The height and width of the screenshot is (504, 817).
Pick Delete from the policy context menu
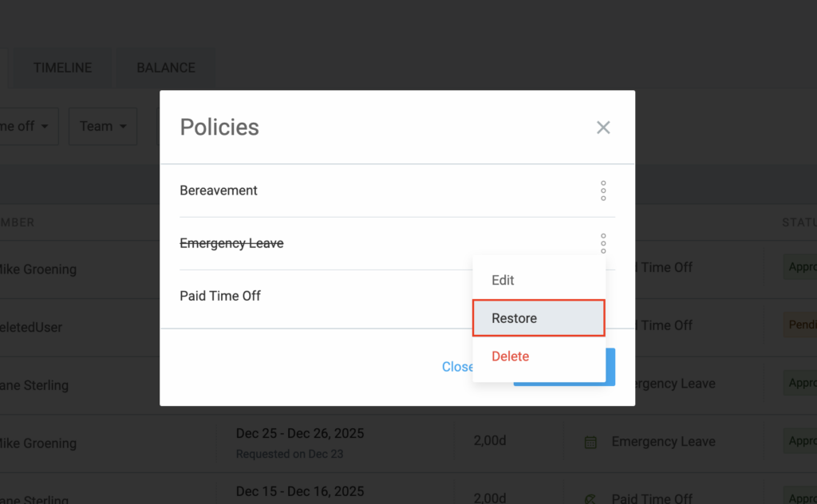pyautogui.click(x=511, y=356)
